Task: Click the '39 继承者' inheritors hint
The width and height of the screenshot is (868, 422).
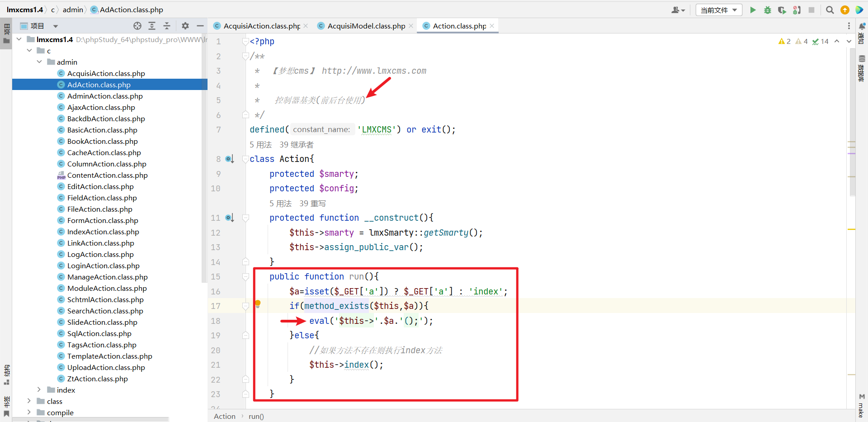Action: tap(297, 145)
